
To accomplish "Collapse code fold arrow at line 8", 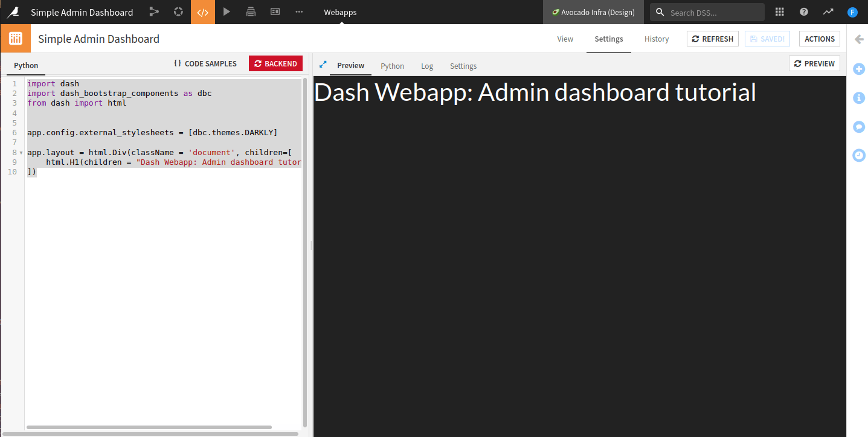I will point(21,153).
